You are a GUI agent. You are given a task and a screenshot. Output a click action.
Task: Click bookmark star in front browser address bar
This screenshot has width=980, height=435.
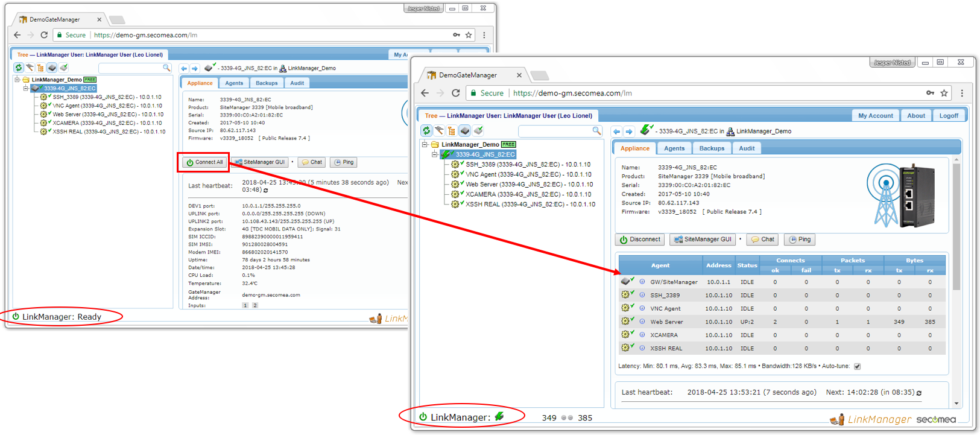point(944,93)
